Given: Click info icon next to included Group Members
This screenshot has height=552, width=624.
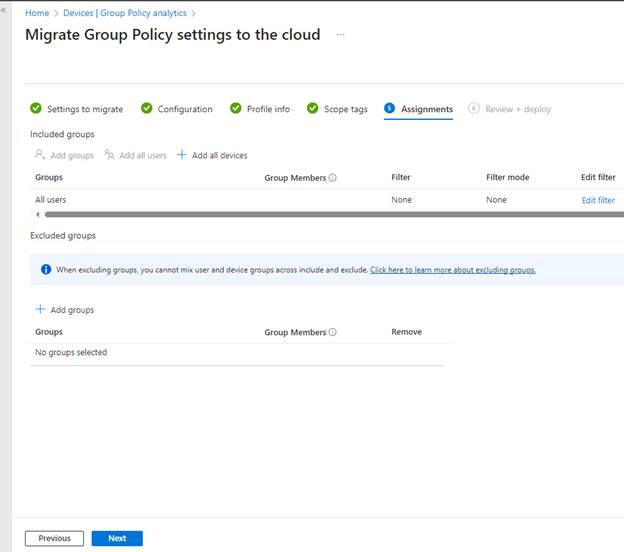Looking at the screenshot, I should click(x=332, y=178).
